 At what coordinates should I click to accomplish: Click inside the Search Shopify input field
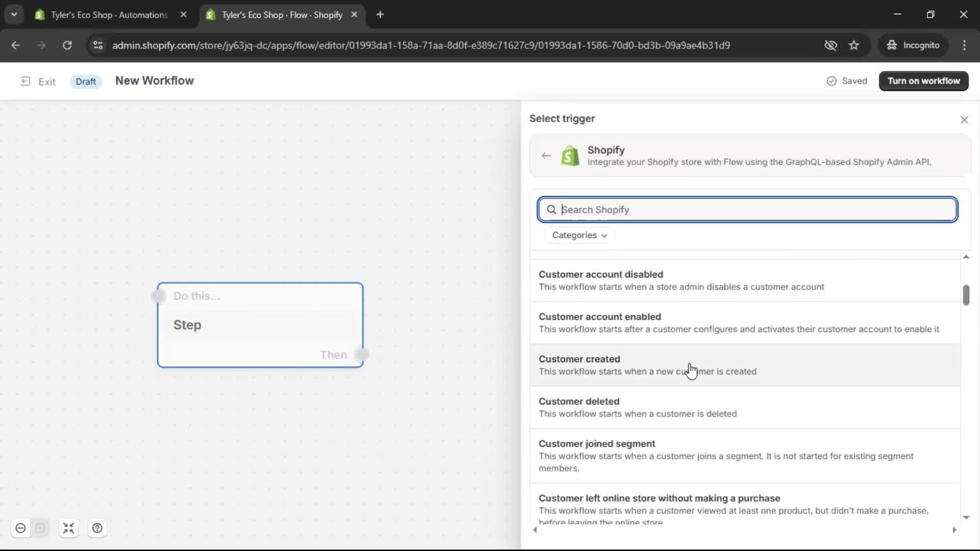[715, 209]
